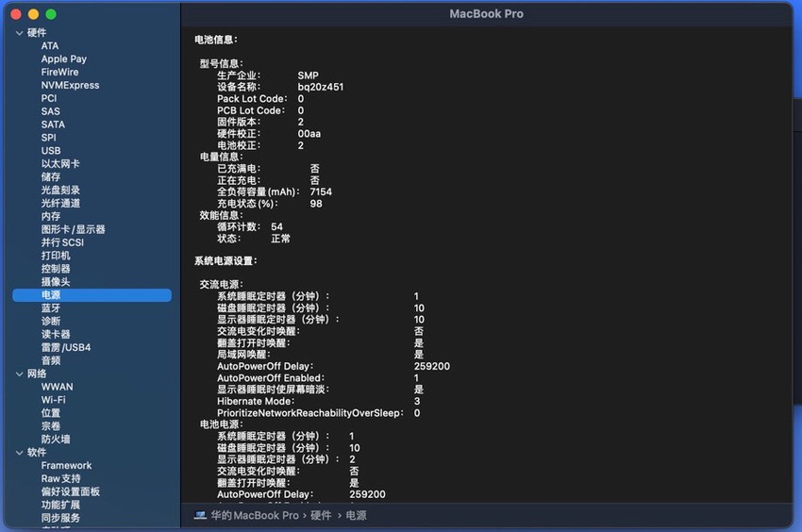This screenshot has width=802, height=532.
Task: Select 雷雳/USB4 in the sidebar
Action: tap(66, 347)
